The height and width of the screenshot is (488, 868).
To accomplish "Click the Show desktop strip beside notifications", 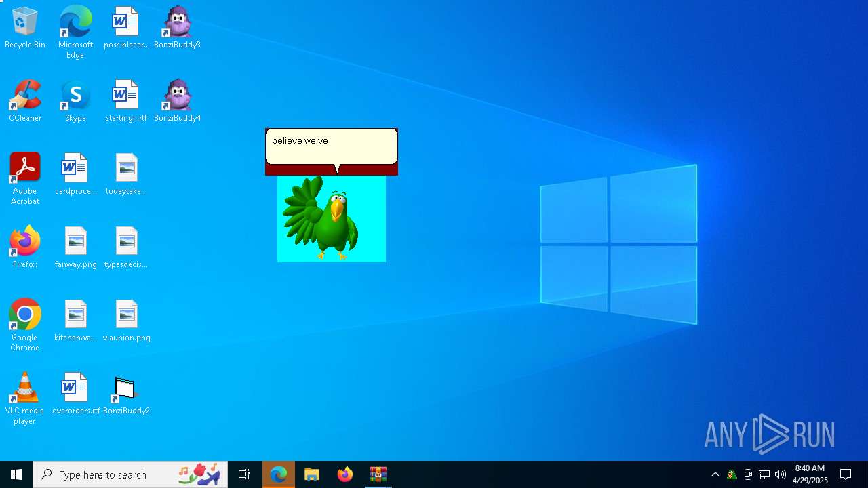I will (866, 474).
